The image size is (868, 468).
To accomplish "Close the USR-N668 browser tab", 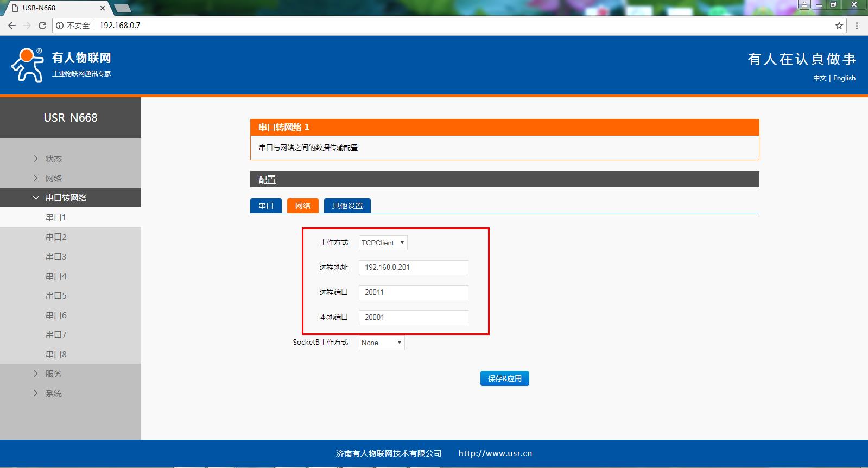I will [x=102, y=8].
